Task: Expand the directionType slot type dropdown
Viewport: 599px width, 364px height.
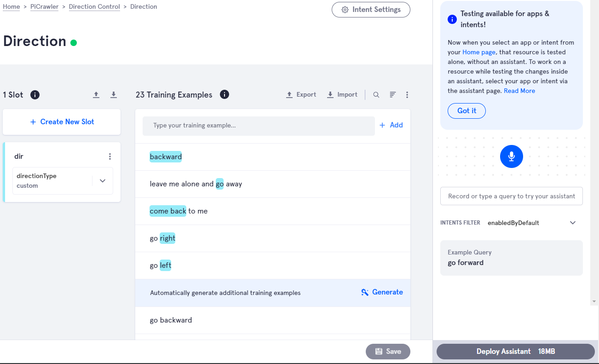Action: (x=103, y=181)
